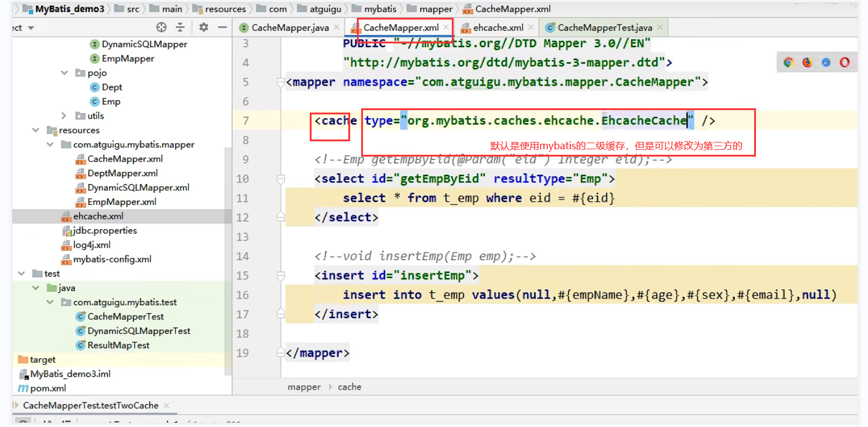Collapse the pojo folder
The height and width of the screenshot is (427, 868).
click(x=65, y=73)
